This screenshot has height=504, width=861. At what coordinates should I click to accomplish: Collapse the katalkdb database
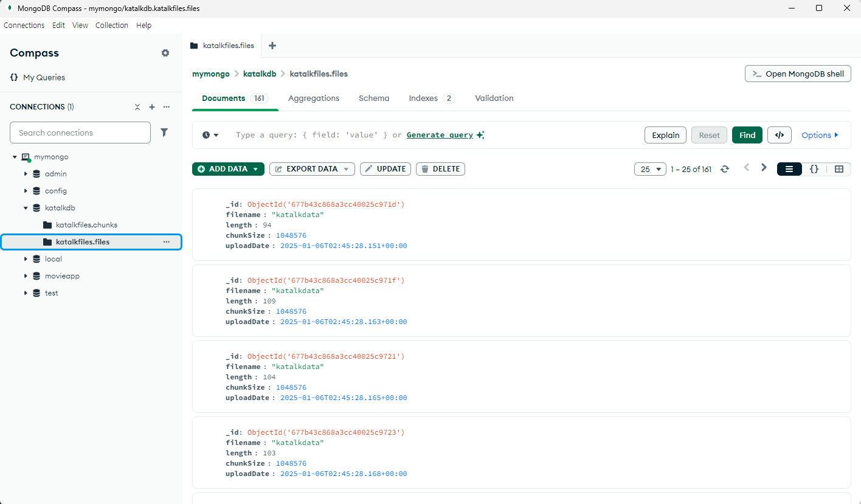(26, 208)
